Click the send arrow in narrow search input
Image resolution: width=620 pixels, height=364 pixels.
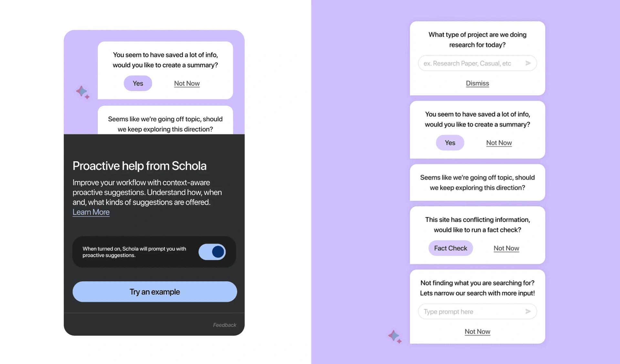pos(528,311)
